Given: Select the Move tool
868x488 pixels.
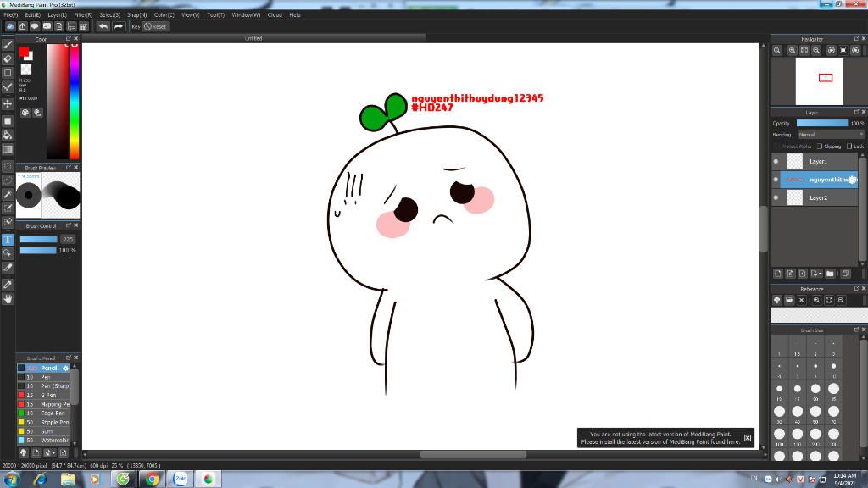Looking at the screenshot, I should click(8, 104).
